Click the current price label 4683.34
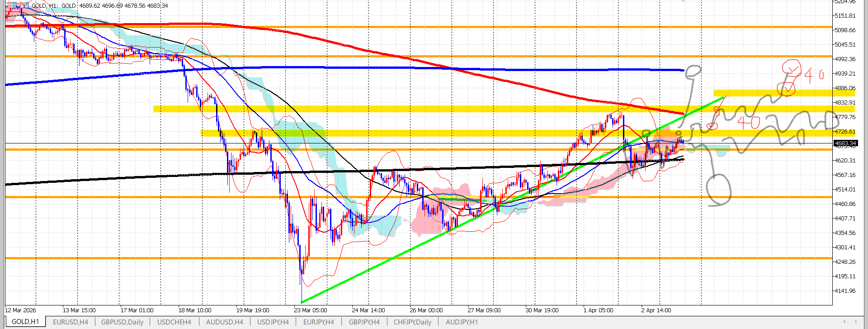 (845, 143)
